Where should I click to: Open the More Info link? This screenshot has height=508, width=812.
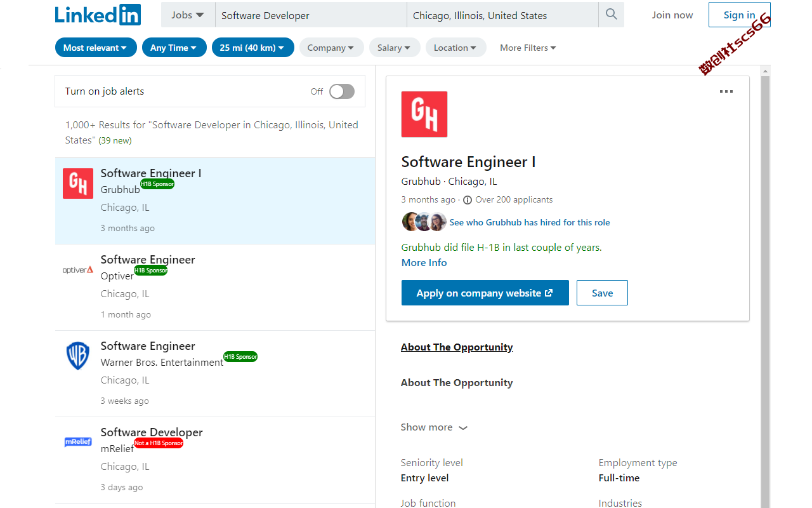pyautogui.click(x=424, y=263)
